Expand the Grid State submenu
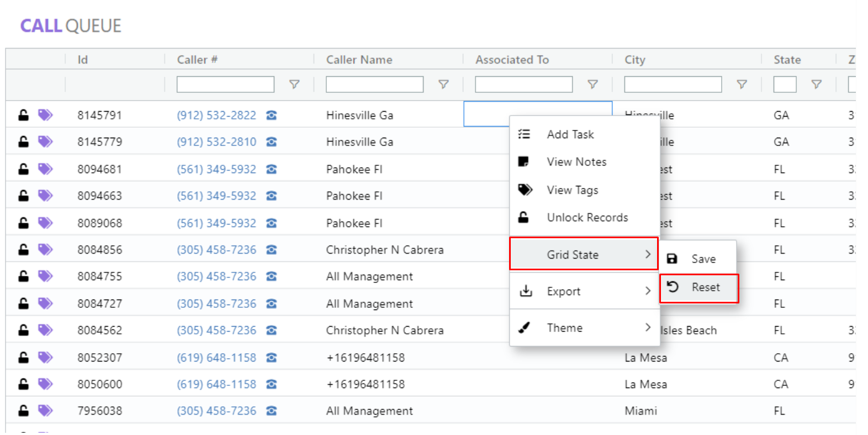 [583, 255]
